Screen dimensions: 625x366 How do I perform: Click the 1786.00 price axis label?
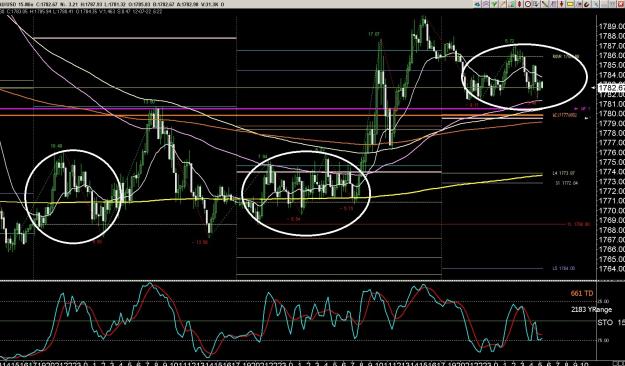[x=612, y=55]
